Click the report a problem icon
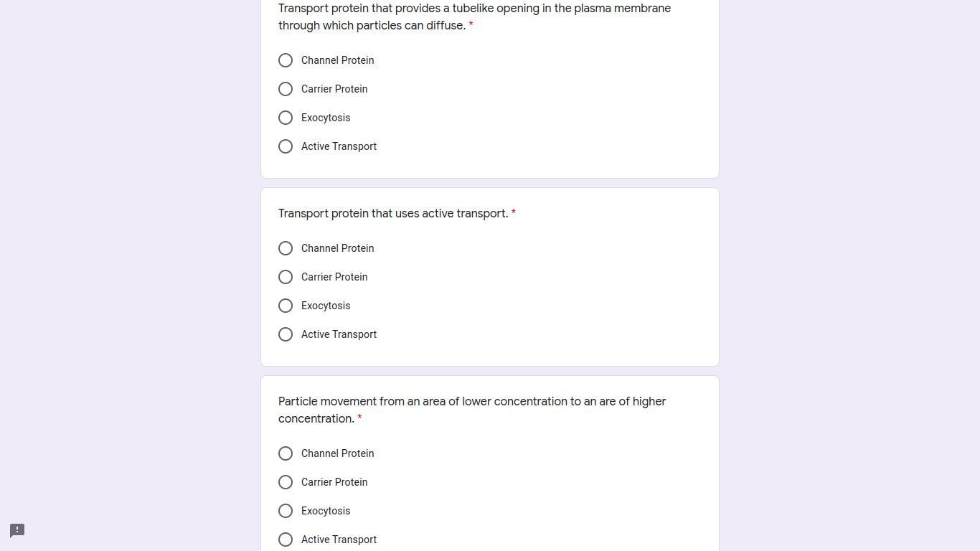Viewport: 980px width, 551px height. pos(17,530)
